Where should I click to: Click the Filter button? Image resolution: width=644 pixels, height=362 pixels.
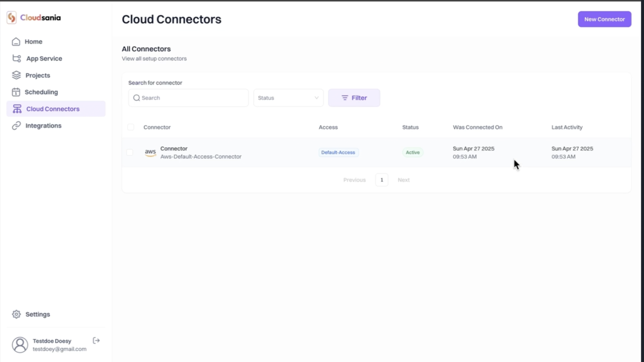[354, 98]
